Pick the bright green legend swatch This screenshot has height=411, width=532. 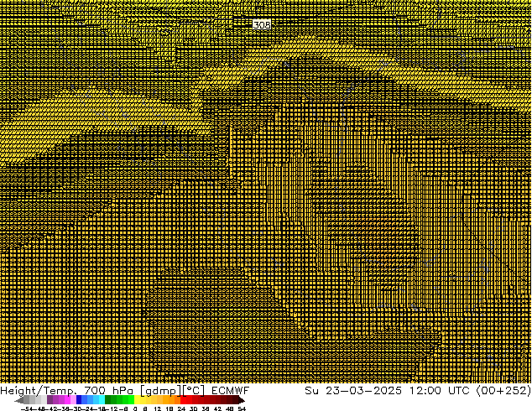click(x=131, y=400)
